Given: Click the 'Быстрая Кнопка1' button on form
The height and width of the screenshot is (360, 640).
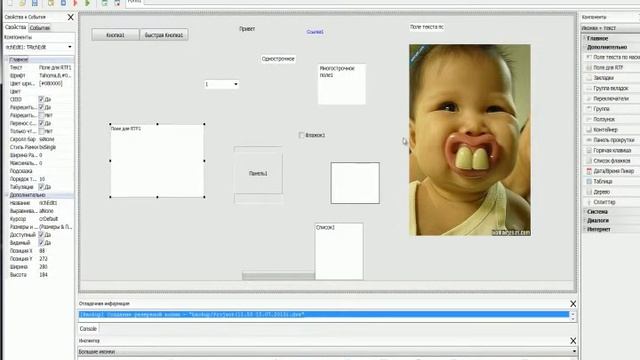Looking at the screenshot, I should tap(164, 35).
